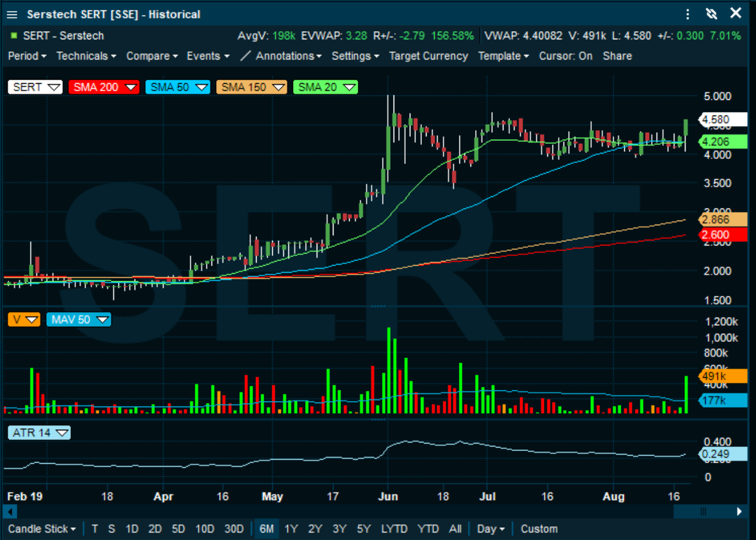Open the Settings menu
The image size is (756, 540).
(x=355, y=56)
